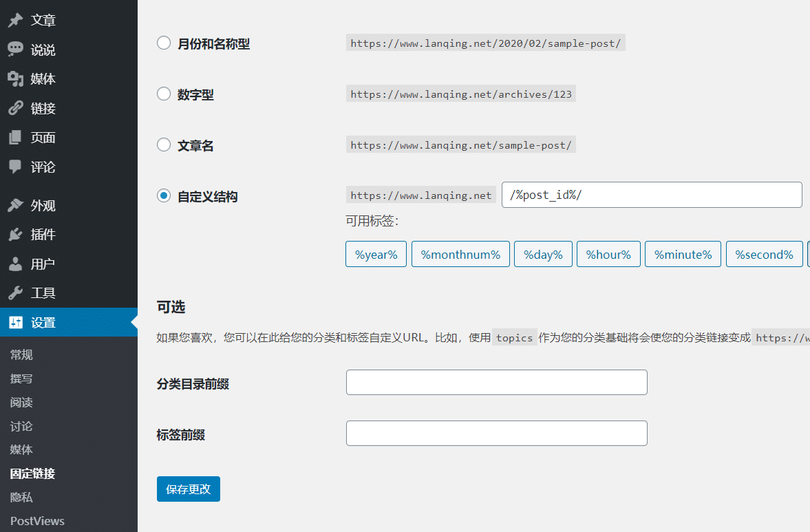Select the 数字型 permalink radio button
This screenshot has height=532, width=810.
pos(163,94)
